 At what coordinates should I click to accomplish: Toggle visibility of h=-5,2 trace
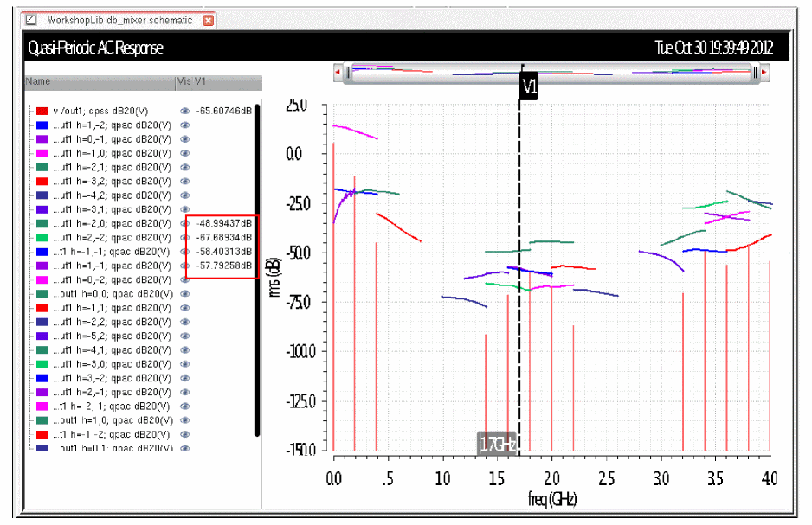pos(185,336)
